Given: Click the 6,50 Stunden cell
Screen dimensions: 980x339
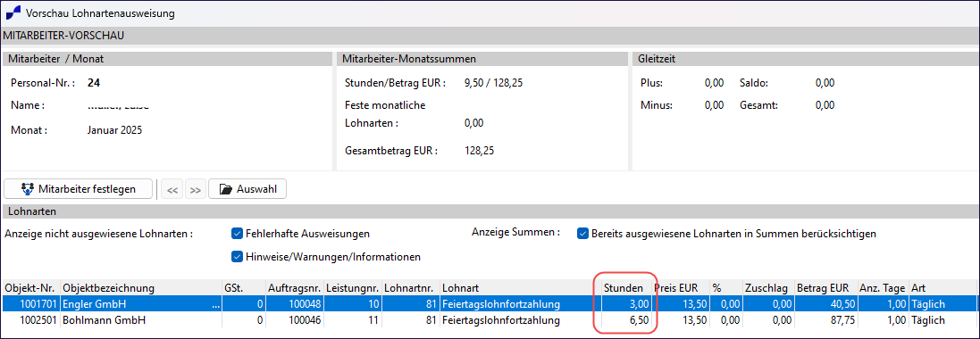Looking at the screenshot, I should 625,320.
